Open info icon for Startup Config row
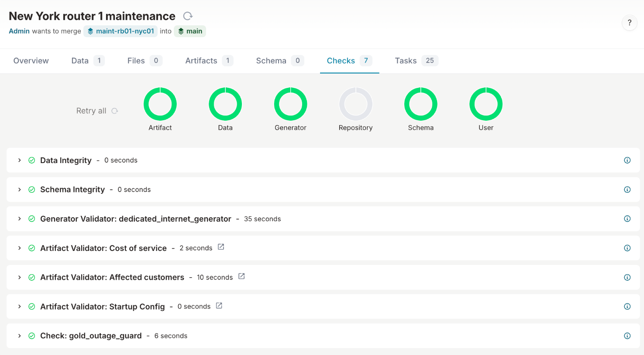Screen dimensions: 644x355 [627, 306]
